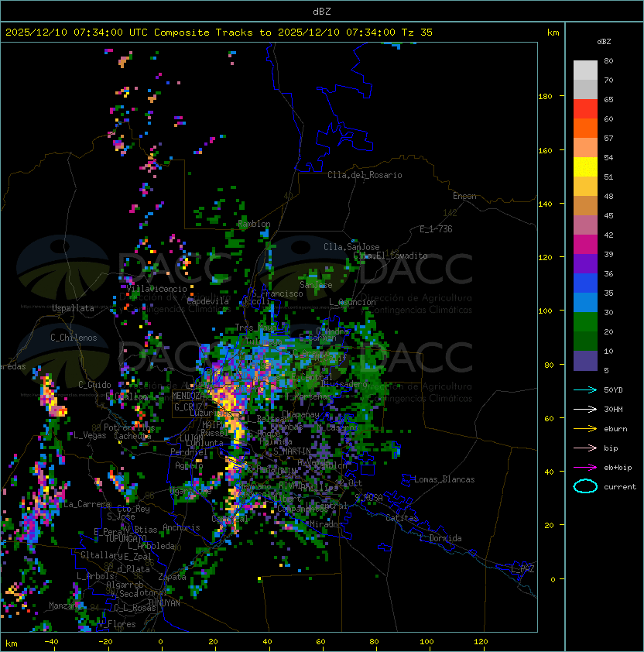Click the 57-60 dBZ orange swatch
The height and width of the screenshot is (652, 644).
click(585, 129)
